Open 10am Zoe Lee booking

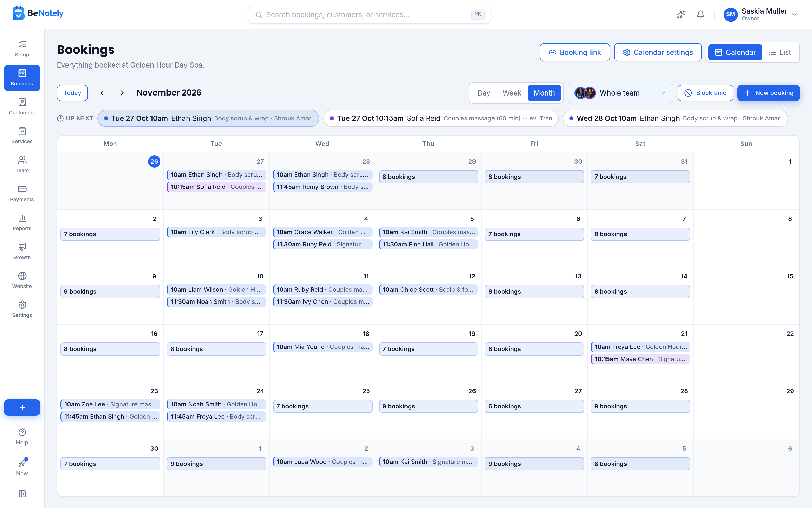click(x=110, y=405)
